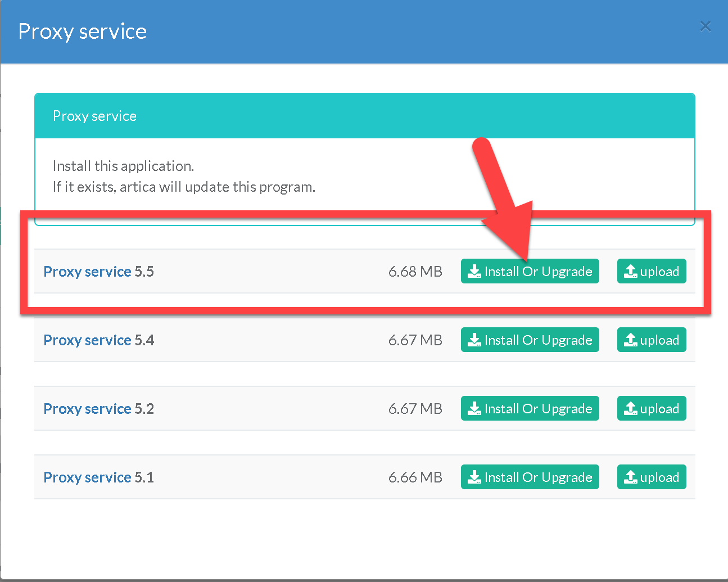Open the Proxy service 5.4 link

pos(98,340)
